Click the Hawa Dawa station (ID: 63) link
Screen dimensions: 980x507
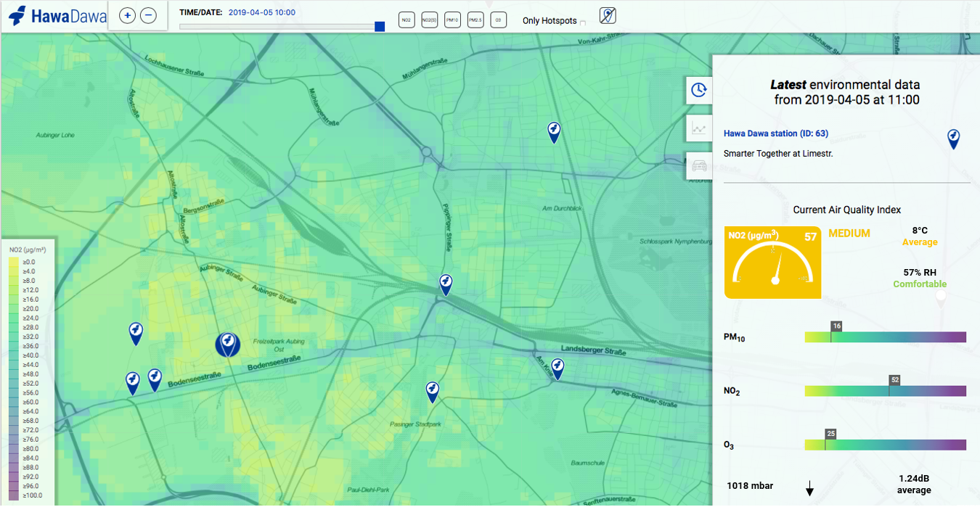(x=775, y=133)
